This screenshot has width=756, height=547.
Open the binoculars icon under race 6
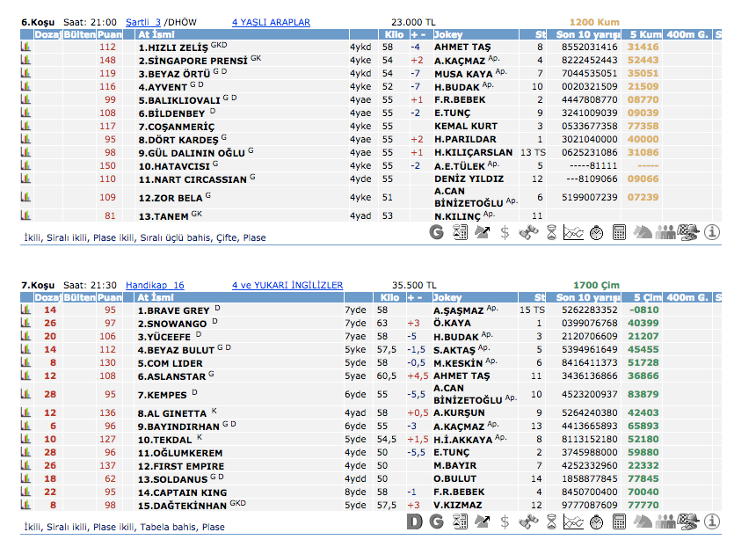point(527,232)
